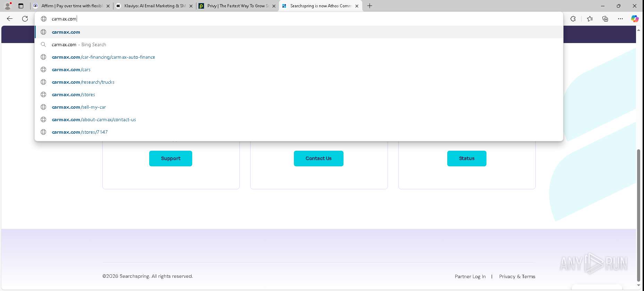Click the scrollbar up arrow
Screen dimensions: 644x291
(638, 30)
